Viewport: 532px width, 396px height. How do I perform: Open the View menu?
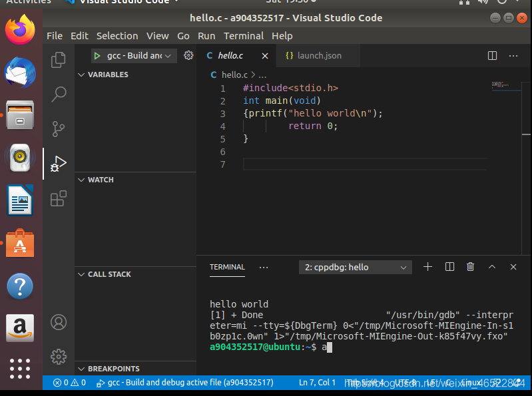point(157,36)
